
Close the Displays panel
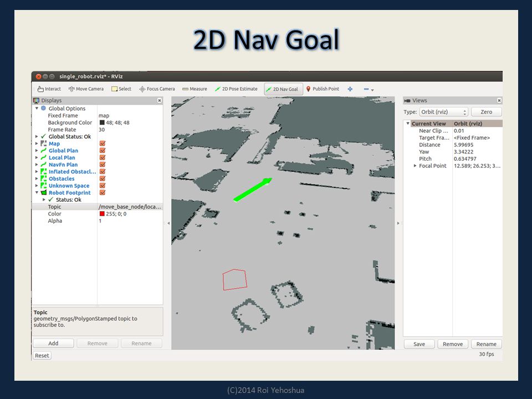(x=160, y=100)
